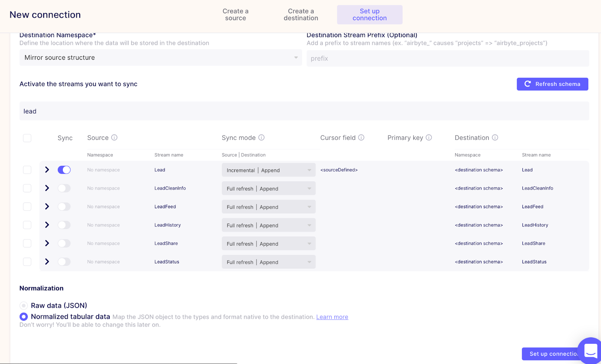Viewport: 601px width, 364px height.
Task: Switch to the Create a source step
Action: click(x=235, y=15)
